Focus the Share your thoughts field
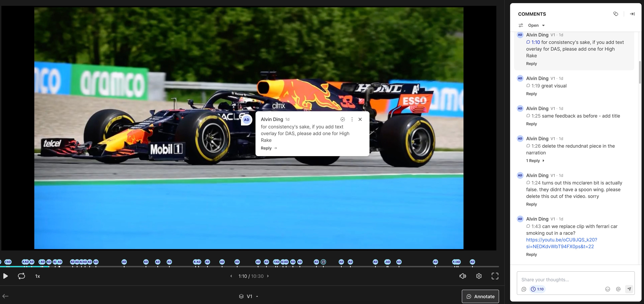644x304 pixels. point(575,279)
